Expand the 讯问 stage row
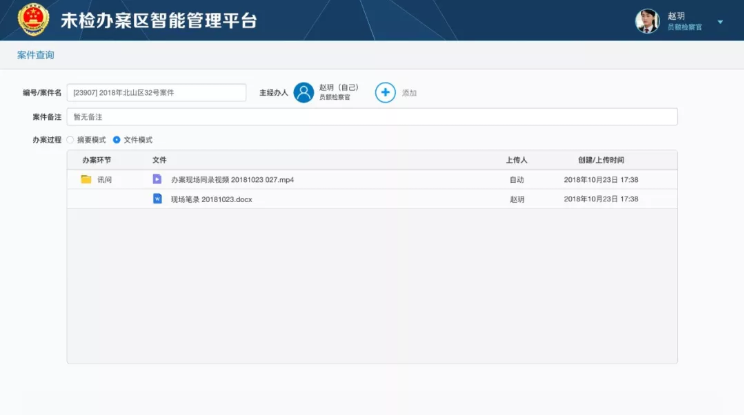Screen dimensions: 744x415 (x=104, y=180)
